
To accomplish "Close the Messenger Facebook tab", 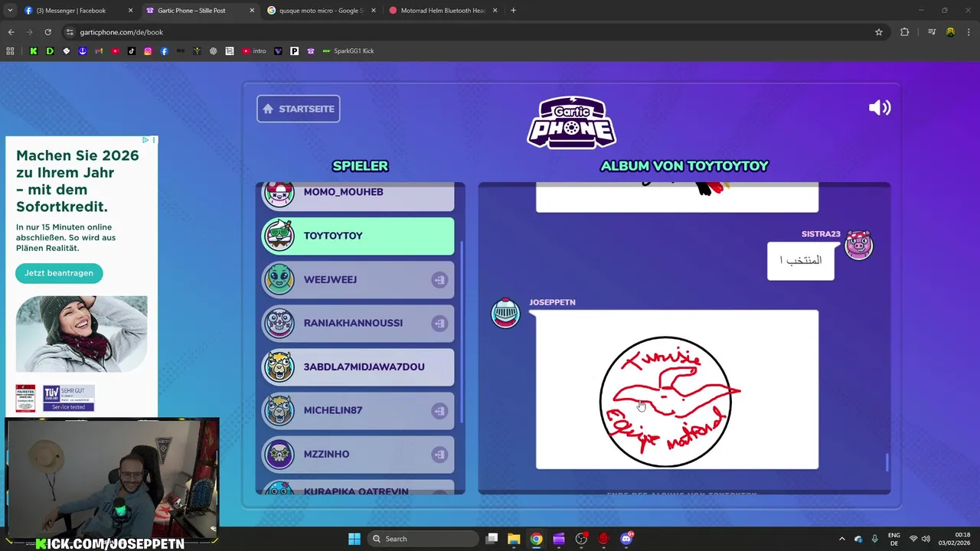I will 130,11.
